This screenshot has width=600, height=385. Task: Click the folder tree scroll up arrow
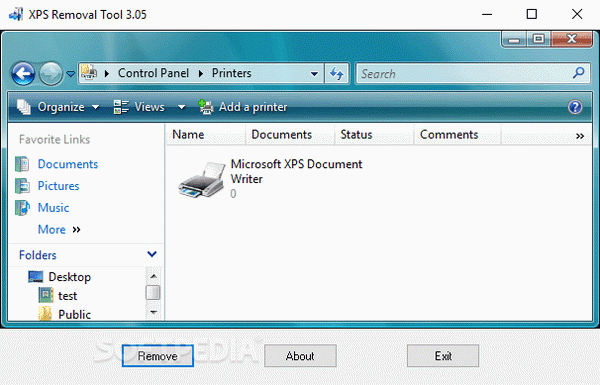tap(153, 276)
